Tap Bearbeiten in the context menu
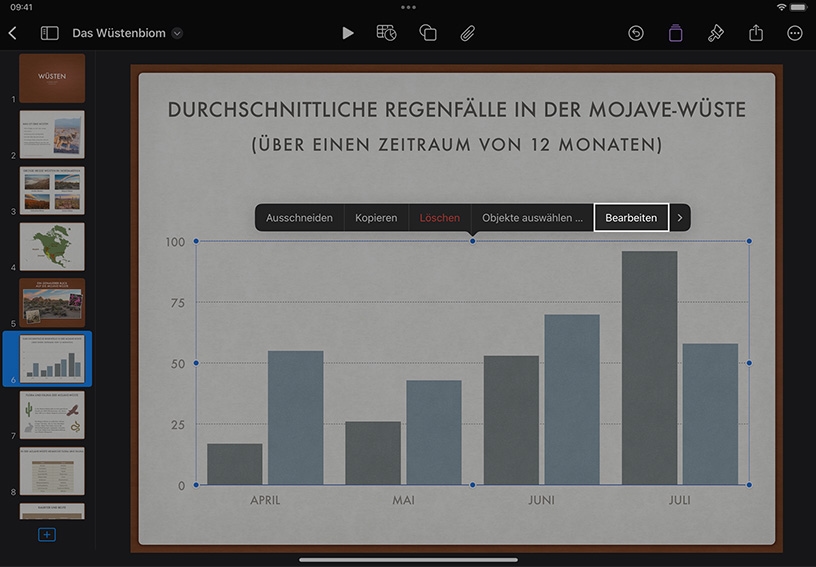Screen dimensions: 816x567 pos(631,217)
